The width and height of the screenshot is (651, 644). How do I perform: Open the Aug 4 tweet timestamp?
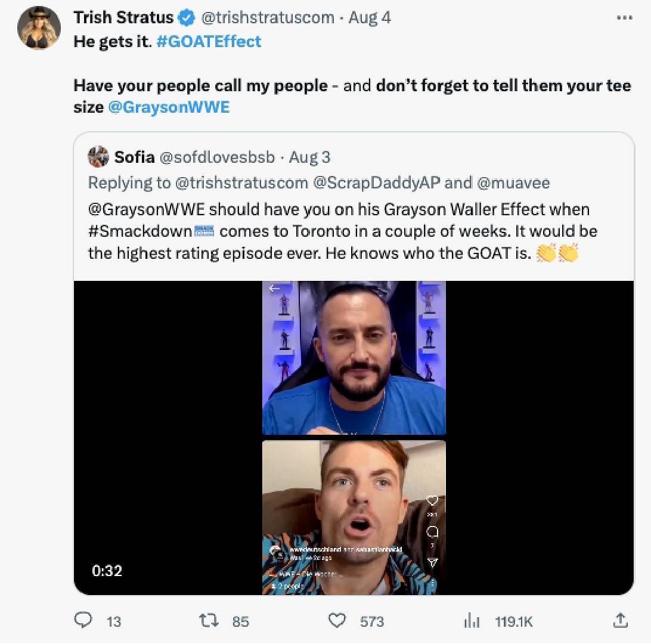click(x=370, y=18)
